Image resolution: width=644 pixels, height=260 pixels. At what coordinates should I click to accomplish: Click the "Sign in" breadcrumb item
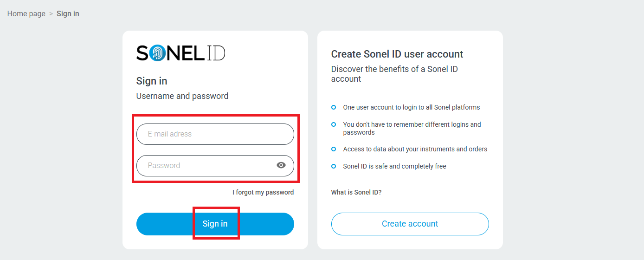(68, 14)
